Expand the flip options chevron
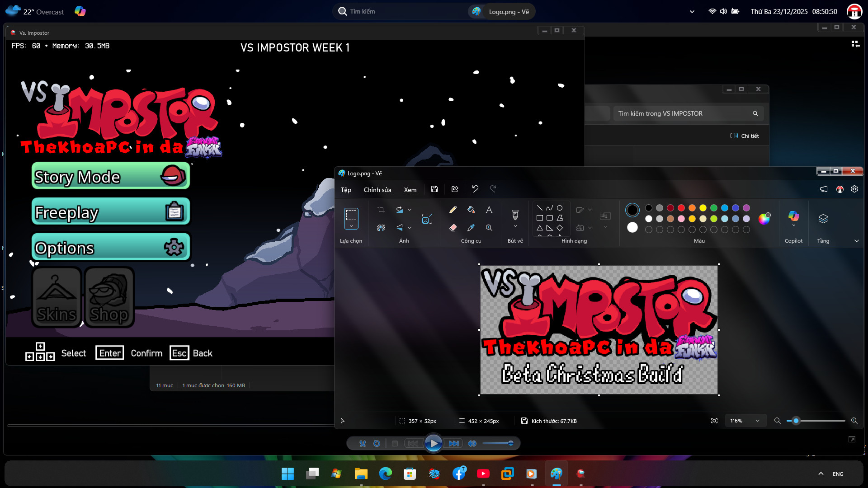This screenshot has height=488, width=868. [x=410, y=228]
